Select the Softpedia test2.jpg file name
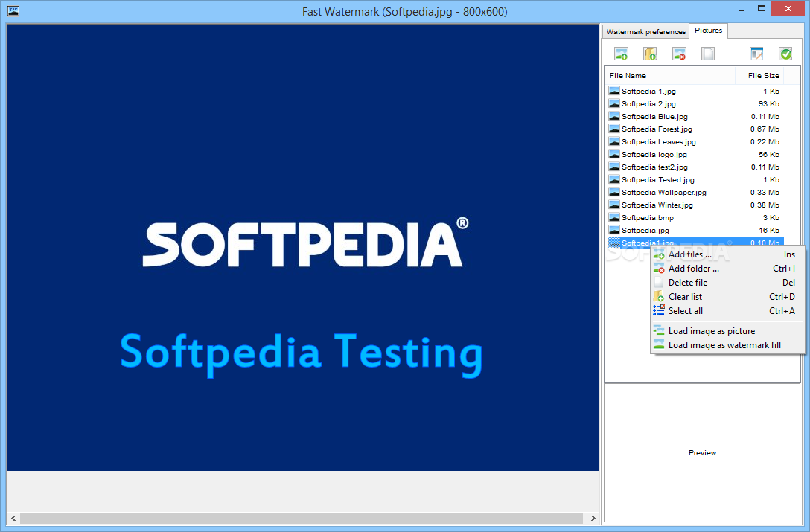 [x=654, y=167]
